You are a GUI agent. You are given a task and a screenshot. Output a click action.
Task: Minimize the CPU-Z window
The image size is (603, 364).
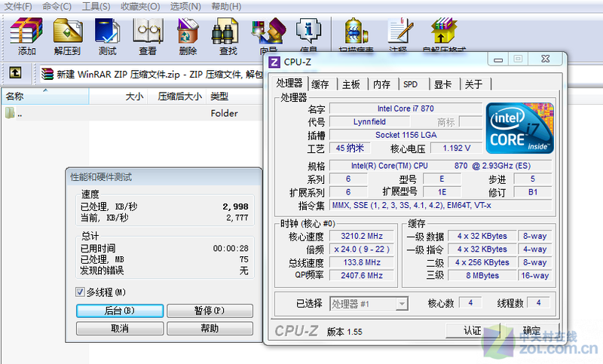[x=498, y=59]
